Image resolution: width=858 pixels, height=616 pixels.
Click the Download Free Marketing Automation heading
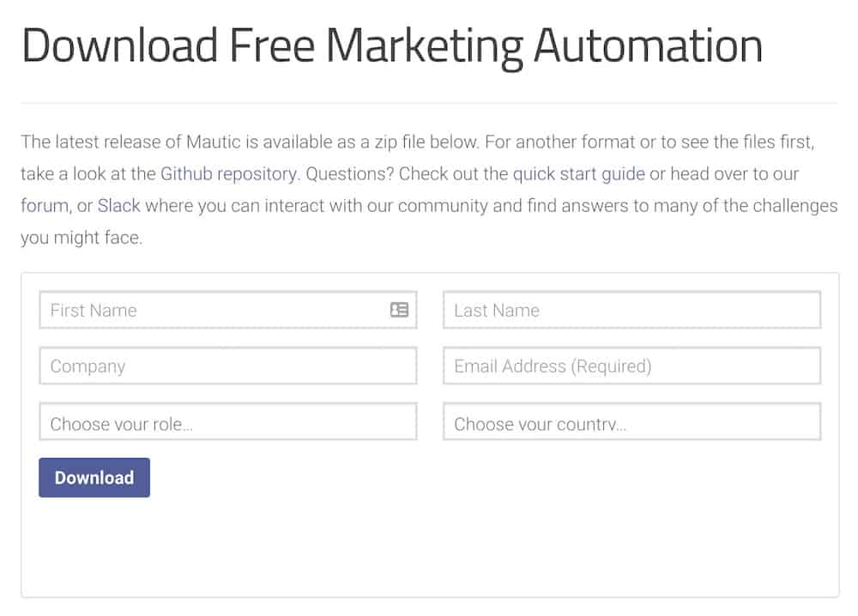(392, 46)
